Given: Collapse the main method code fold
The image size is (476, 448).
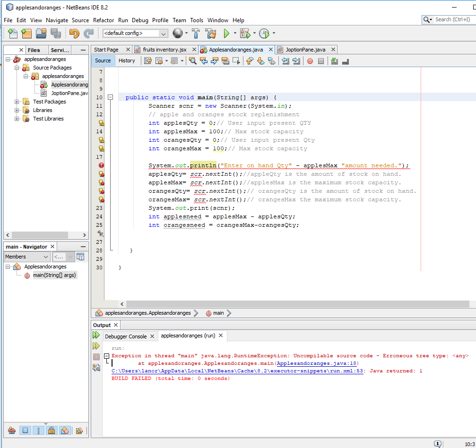Looking at the screenshot, I should (x=110, y=96).
